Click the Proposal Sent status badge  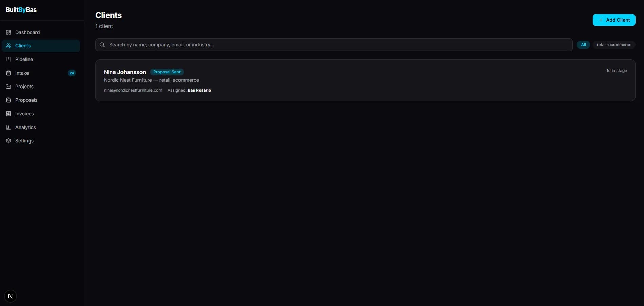167,72
